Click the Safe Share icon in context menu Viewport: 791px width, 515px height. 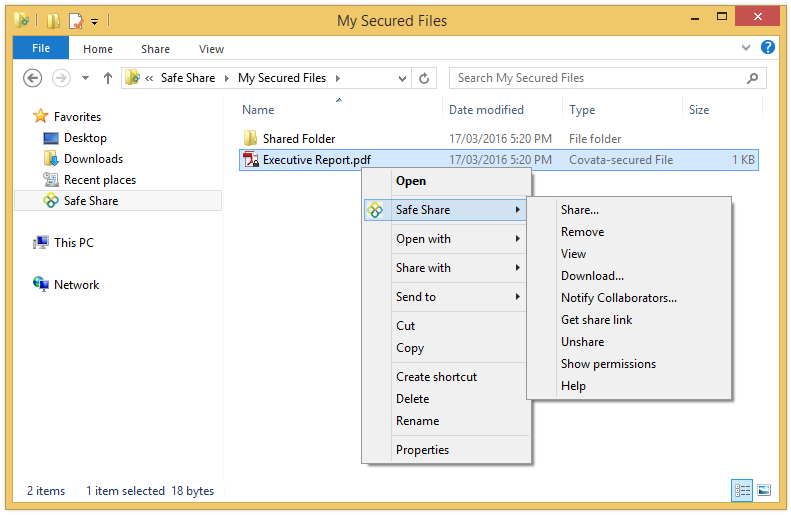coord(375,210)
